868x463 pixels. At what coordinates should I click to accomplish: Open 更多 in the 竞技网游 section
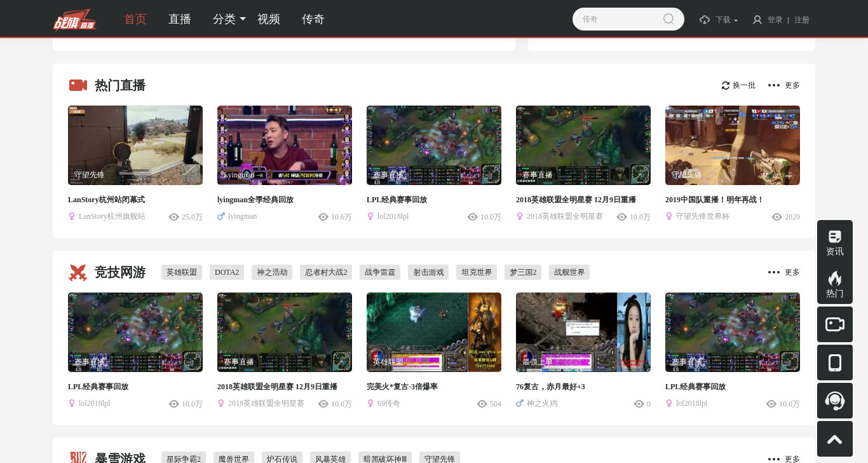pos(784,272)
